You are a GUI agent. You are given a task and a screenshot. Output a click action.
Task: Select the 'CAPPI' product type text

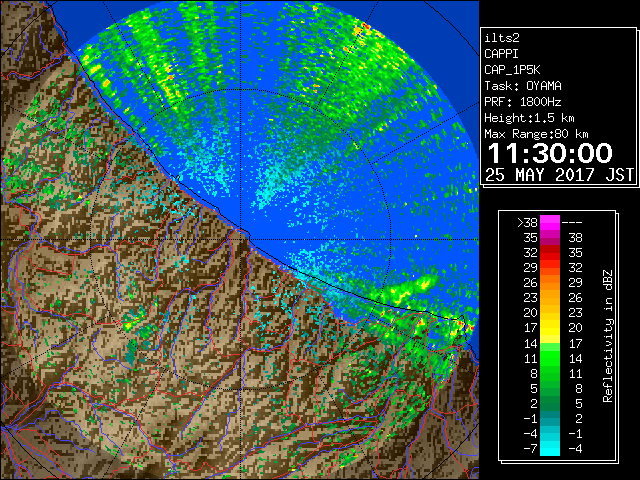point(501,54)
